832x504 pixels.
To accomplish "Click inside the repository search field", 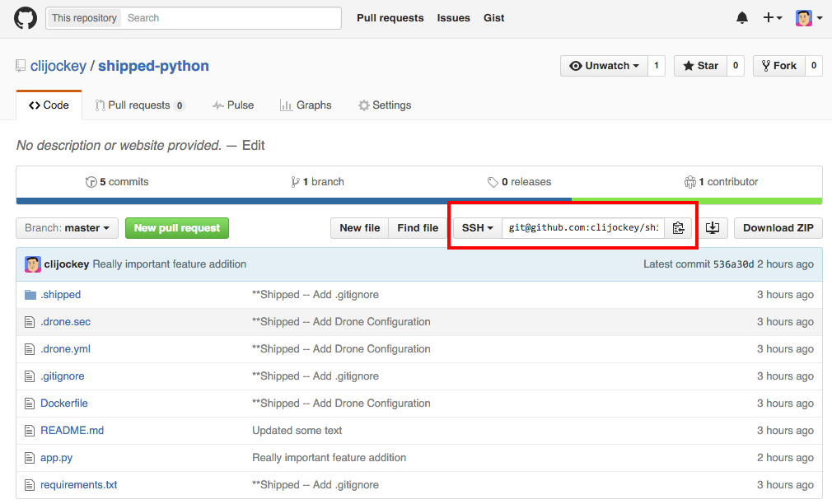I will click(x=231, y=17).
